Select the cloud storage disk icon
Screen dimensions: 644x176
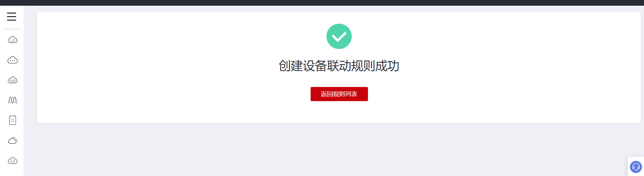coord(12,80)
